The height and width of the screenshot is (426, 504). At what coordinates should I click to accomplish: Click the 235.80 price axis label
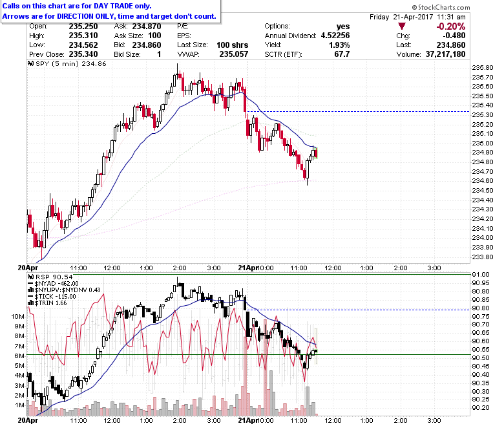coord(483,67)
